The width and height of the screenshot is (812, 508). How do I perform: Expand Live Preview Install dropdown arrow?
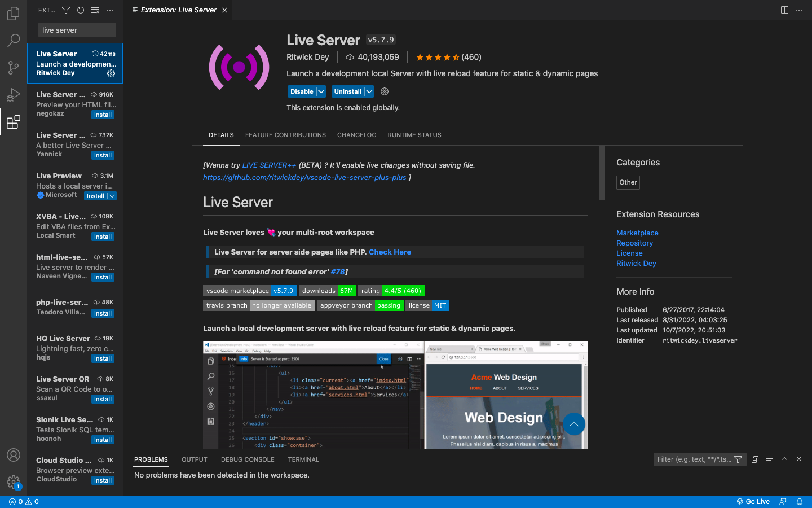tap(112, 196)
